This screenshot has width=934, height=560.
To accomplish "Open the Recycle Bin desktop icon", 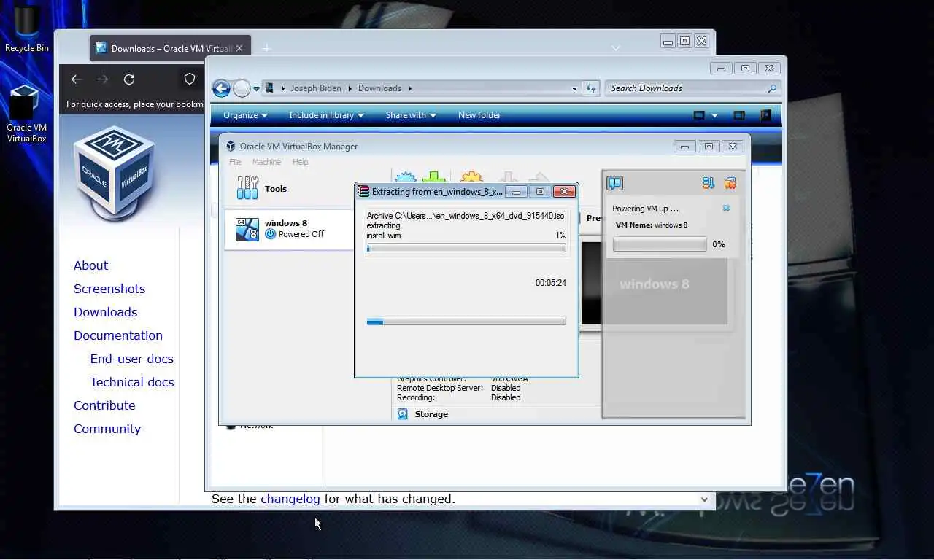I will point(27,29).
